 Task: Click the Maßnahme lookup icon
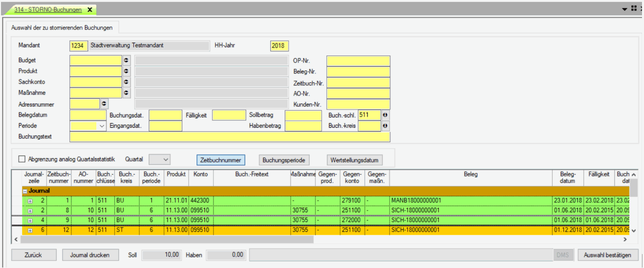pyautogui.click(x=126, y=93)
